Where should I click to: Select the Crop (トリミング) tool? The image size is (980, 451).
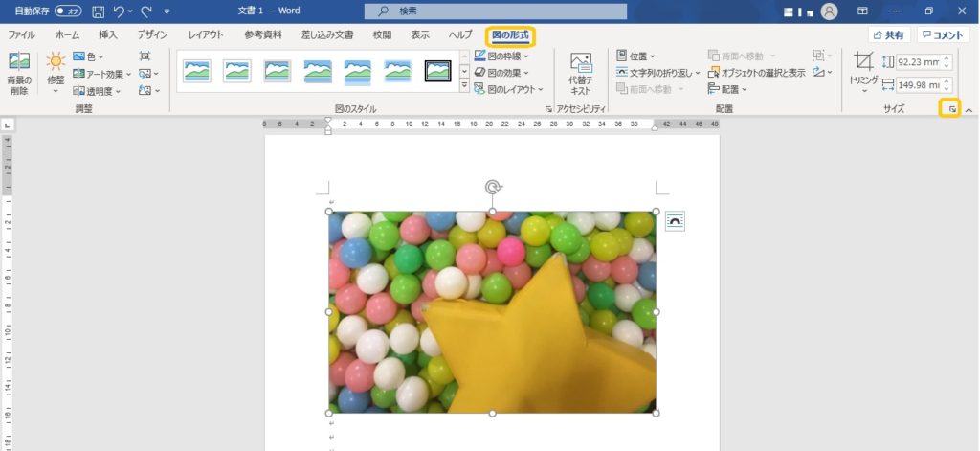pos(863,67)
